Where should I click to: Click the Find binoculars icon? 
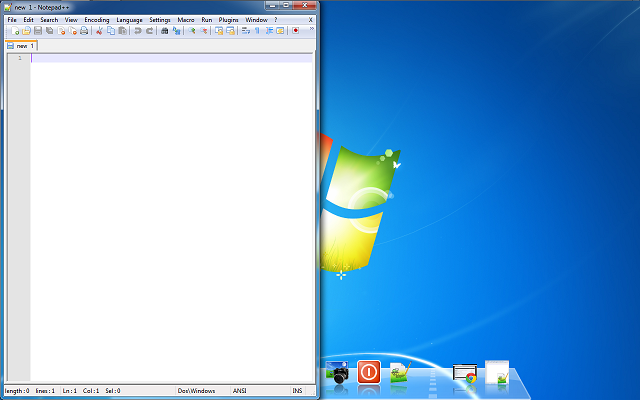pos(164,31)
